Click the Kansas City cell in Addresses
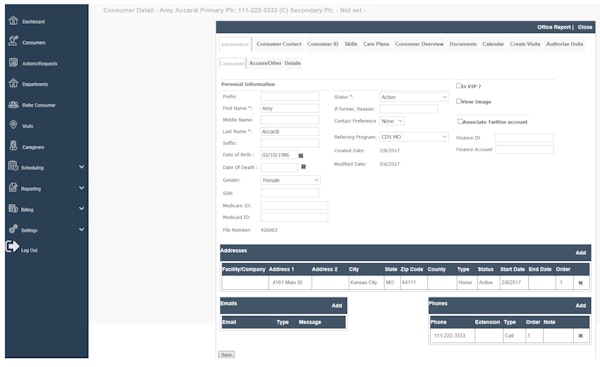 pyautogui.click(x=366, y=283)
